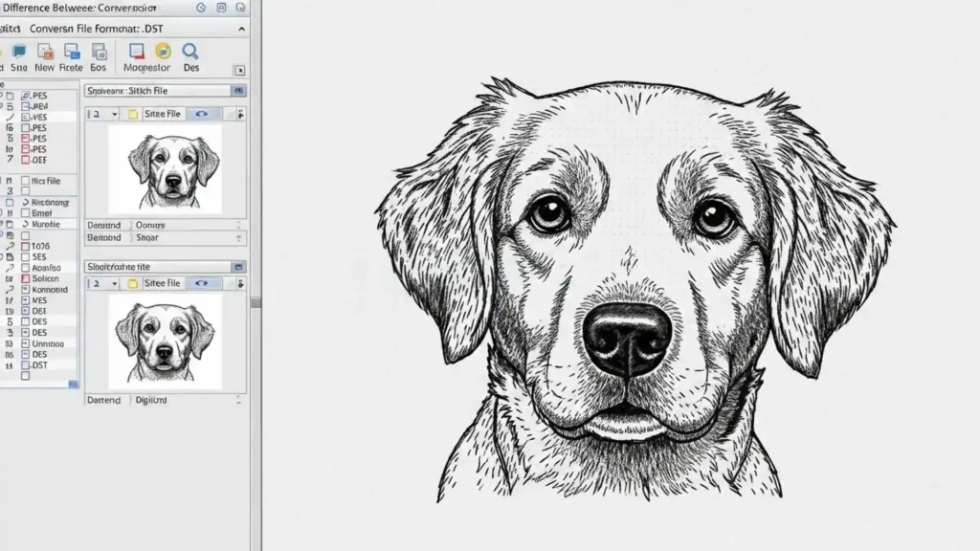This screenshot has height=551, width=980.
Task: Toggle the SES checkbox
Action: pos(26,256)
